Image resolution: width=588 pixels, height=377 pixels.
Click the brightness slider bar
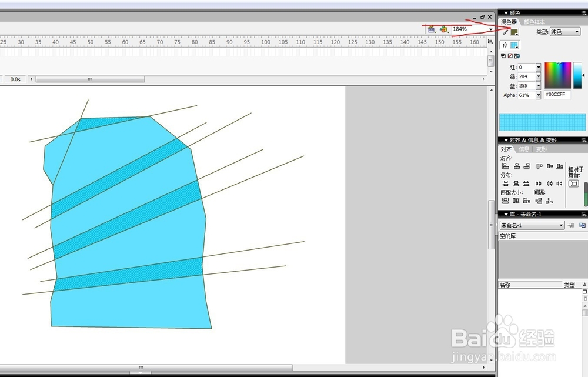coord(577,75)
